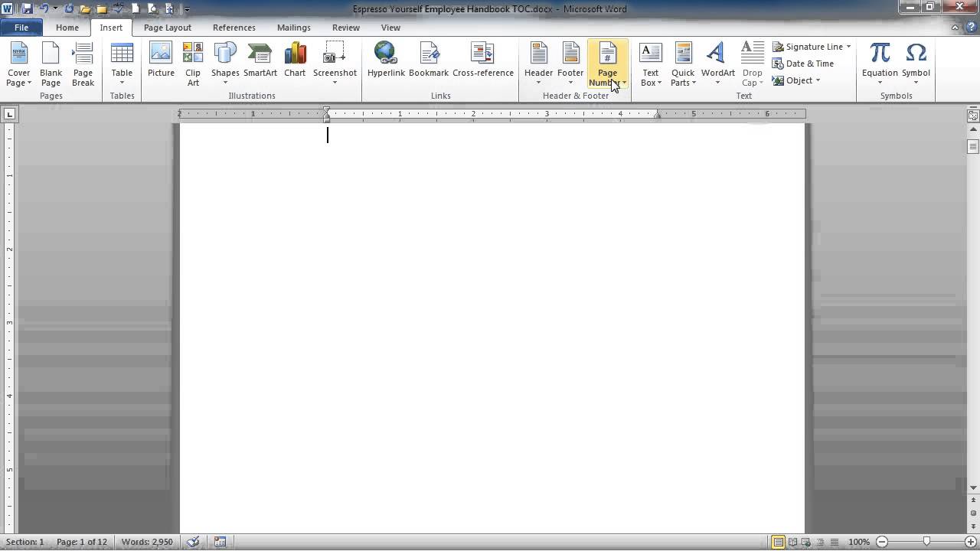Screen dimensions: 980x551
Task: Insert an Object
Action: tap(792, 80)
